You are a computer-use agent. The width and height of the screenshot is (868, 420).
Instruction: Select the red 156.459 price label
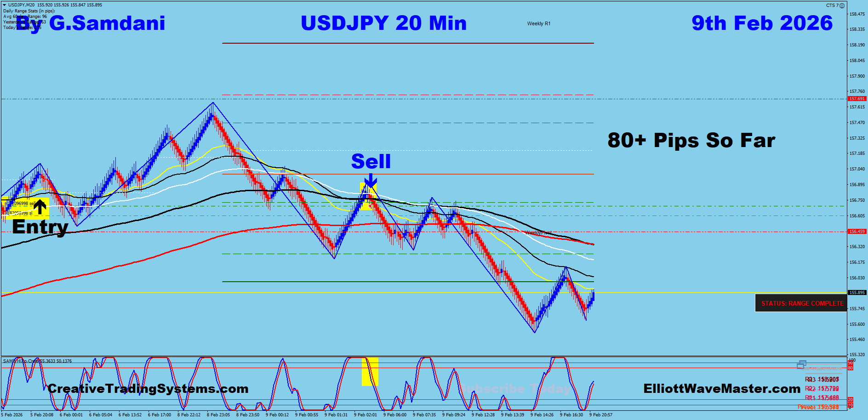click(x=857, y=232)
